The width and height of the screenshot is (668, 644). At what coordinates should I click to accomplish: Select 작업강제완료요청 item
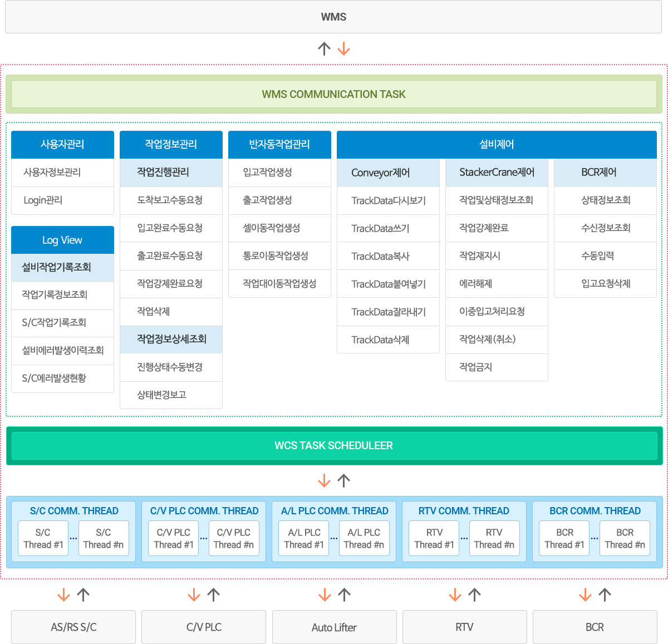171,284
